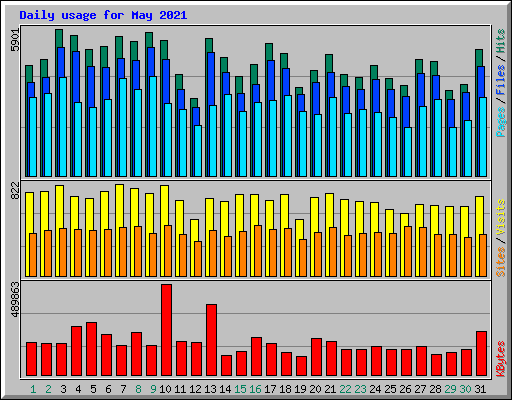Click the Visits legend label

click(500, 217)
